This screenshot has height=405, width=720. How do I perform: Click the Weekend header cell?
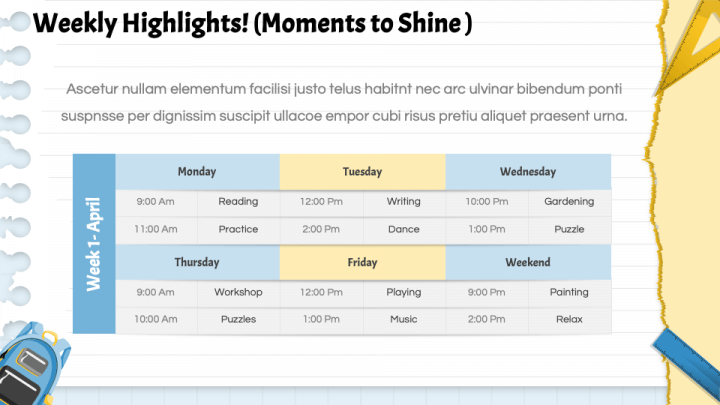coord(528,262)
